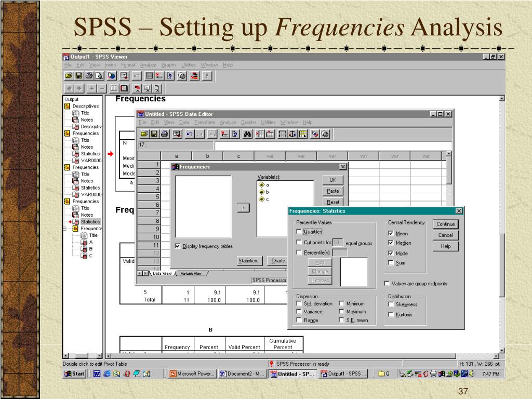Viewport: 532px width, 399px height.
Task: Click Insert Text icon in Viewer toolbar
Action: pos(157,88)
